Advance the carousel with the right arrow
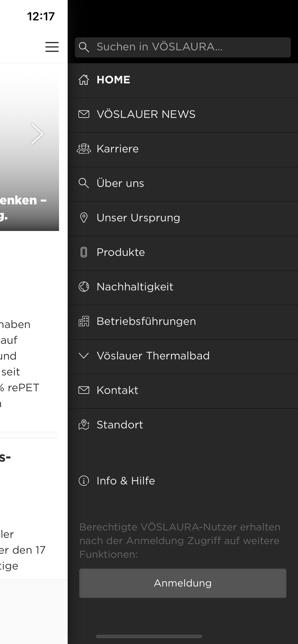Screen dimensions: 298x644 tap(37, 134)
